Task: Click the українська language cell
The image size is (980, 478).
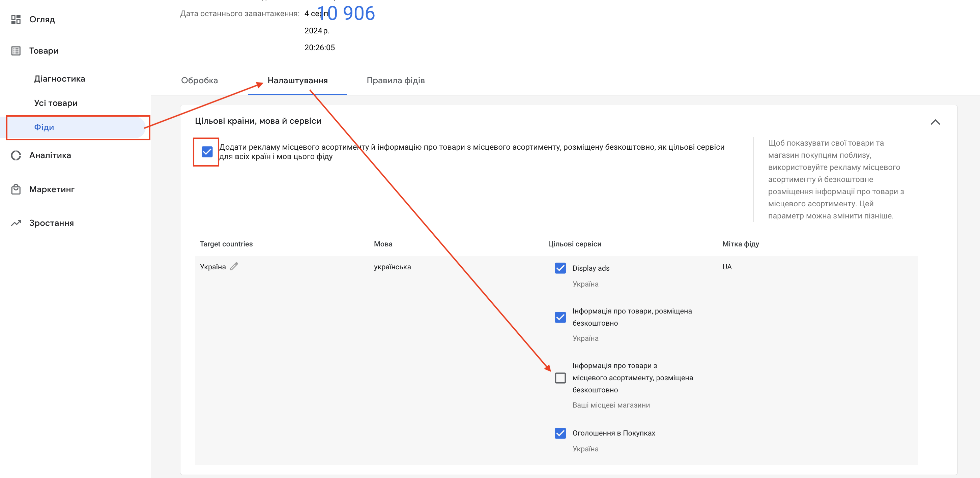Action: coord(392,267)
